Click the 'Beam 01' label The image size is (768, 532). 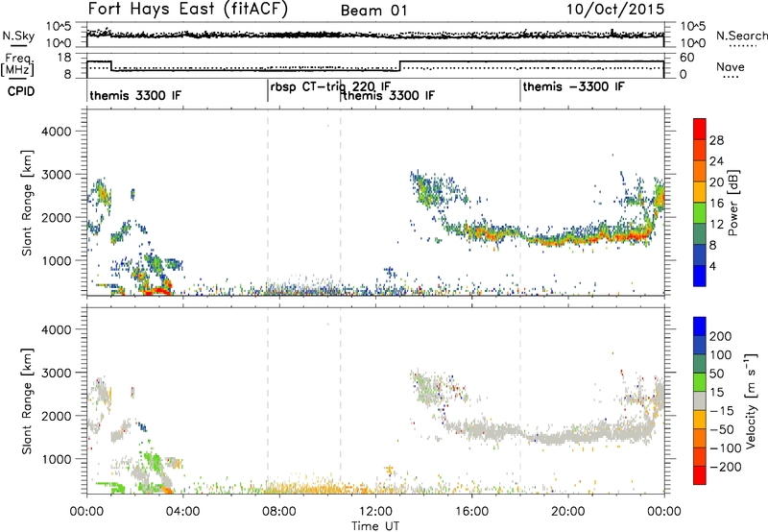373,11
